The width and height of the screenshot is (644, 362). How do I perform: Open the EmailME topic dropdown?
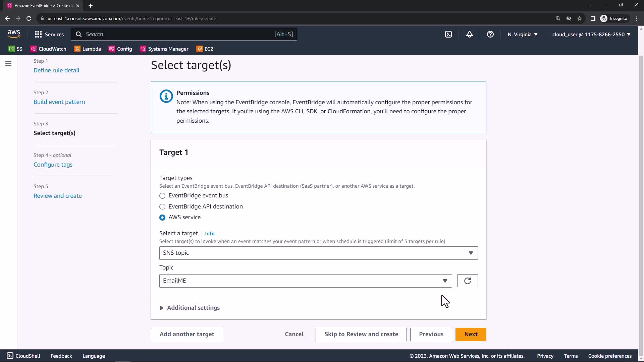tap(305, 281)
